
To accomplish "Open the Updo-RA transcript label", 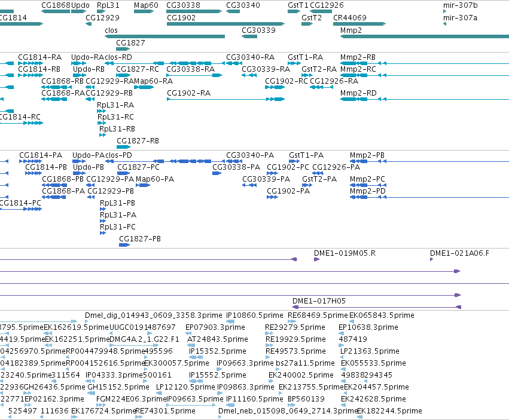I will [88, 57].
